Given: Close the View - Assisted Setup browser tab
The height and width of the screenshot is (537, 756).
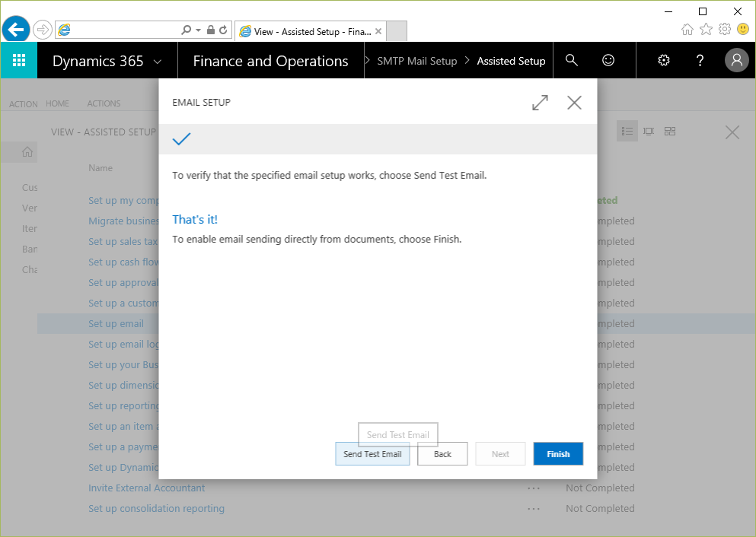Looking at the screenshot, I should [378, 31].
